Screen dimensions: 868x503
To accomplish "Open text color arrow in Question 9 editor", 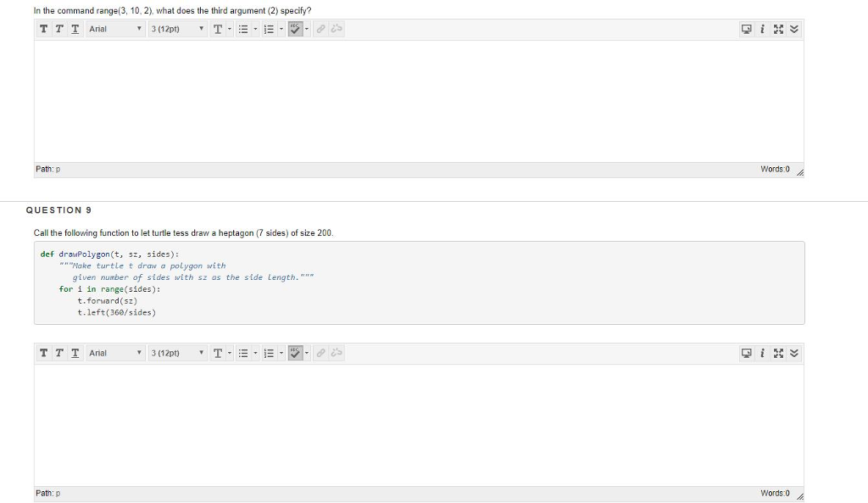I will tap(230, 353).
